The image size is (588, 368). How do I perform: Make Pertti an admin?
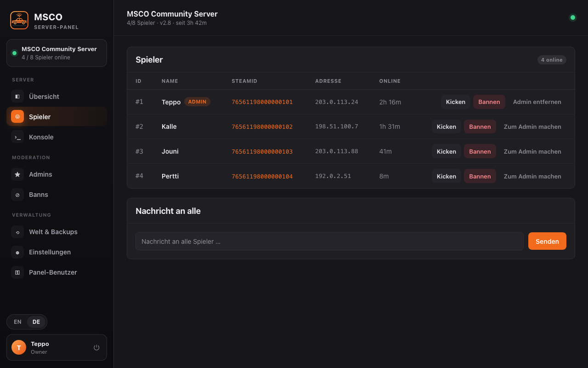[x=532, y=177]
